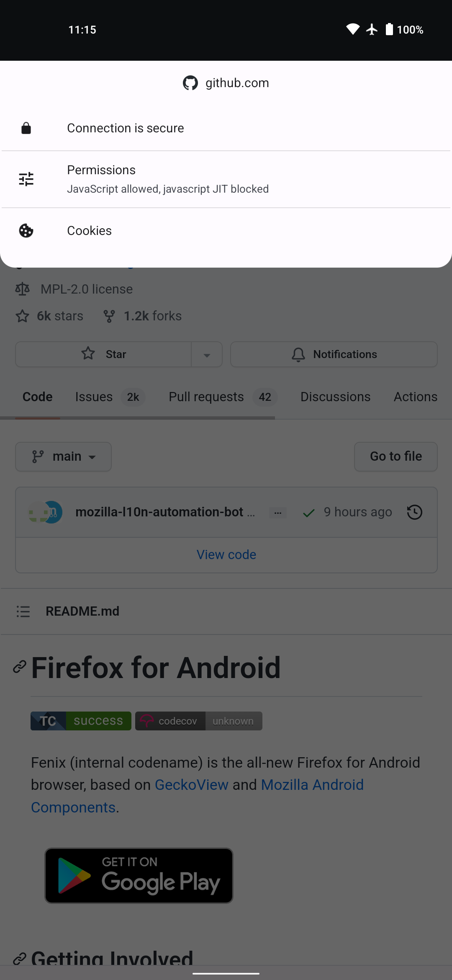Tap the scales icon beside MPL-2.0 license
452x980 pixels.
tap(23, 289)
